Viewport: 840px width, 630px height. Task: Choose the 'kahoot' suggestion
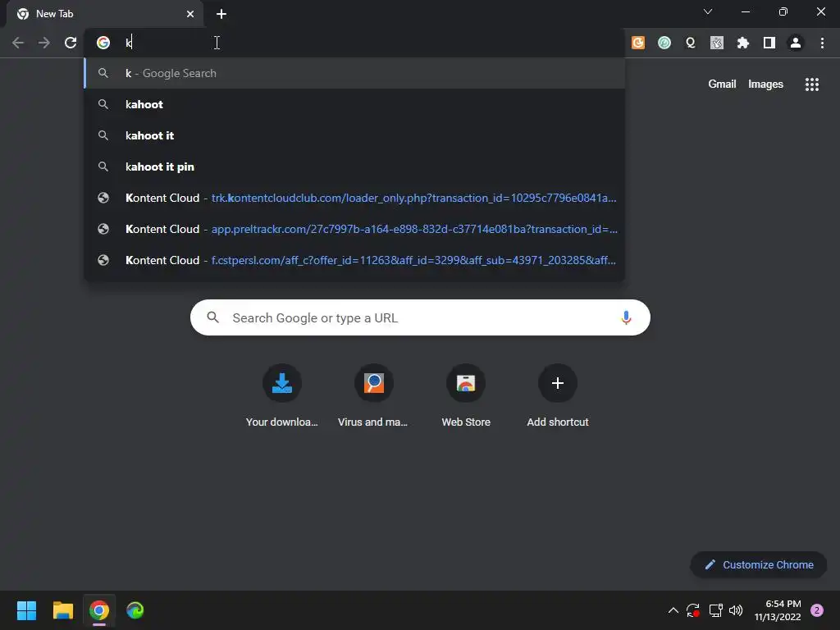pos(354,104)
